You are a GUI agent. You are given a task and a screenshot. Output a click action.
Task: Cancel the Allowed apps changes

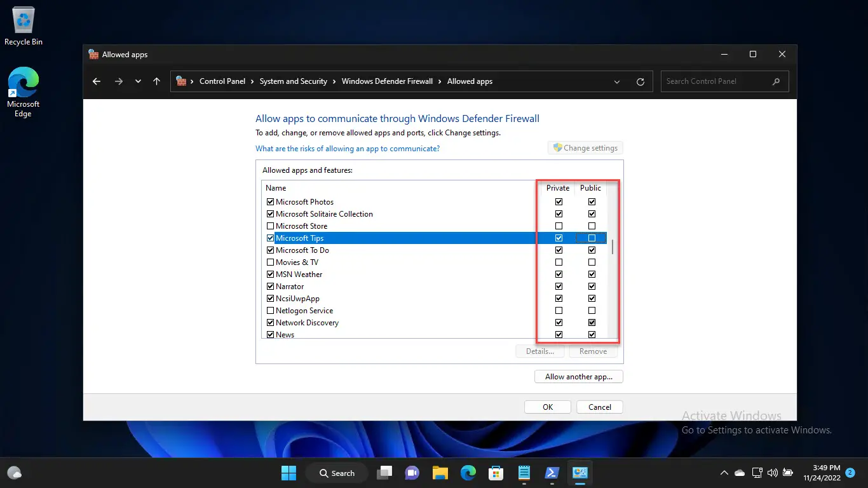(x=600, y=407)
